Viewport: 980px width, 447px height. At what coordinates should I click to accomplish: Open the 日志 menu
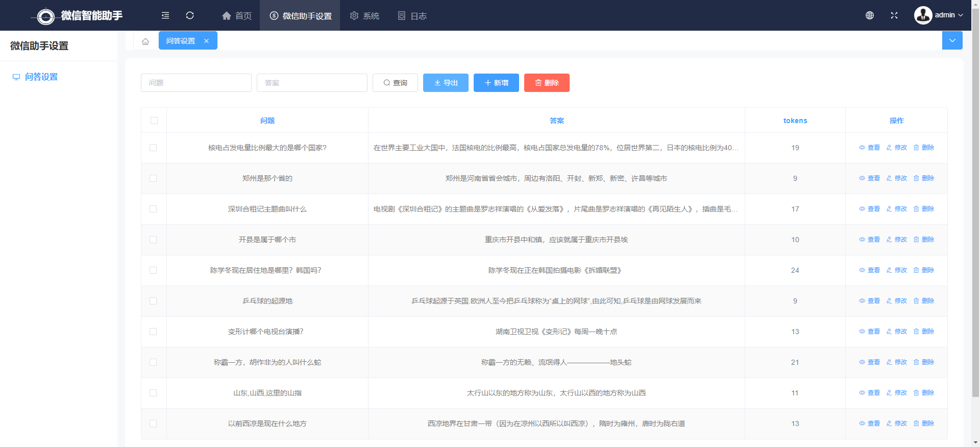412,16
